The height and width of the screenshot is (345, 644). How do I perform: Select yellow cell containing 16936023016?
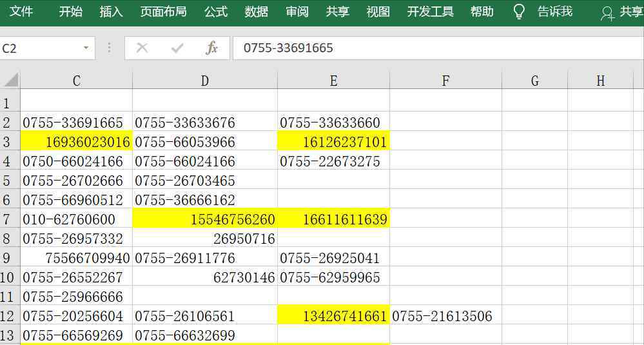76,142
